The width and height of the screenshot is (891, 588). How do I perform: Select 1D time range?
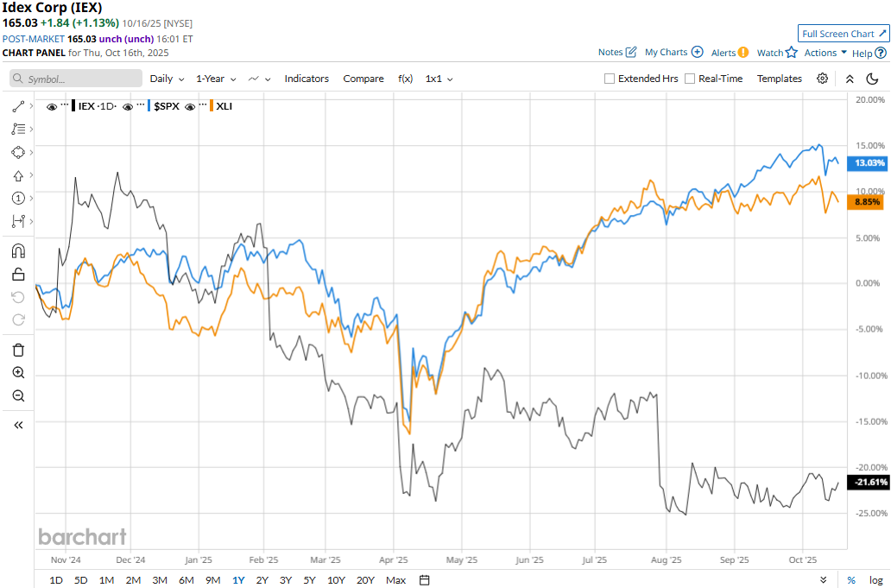55,580
